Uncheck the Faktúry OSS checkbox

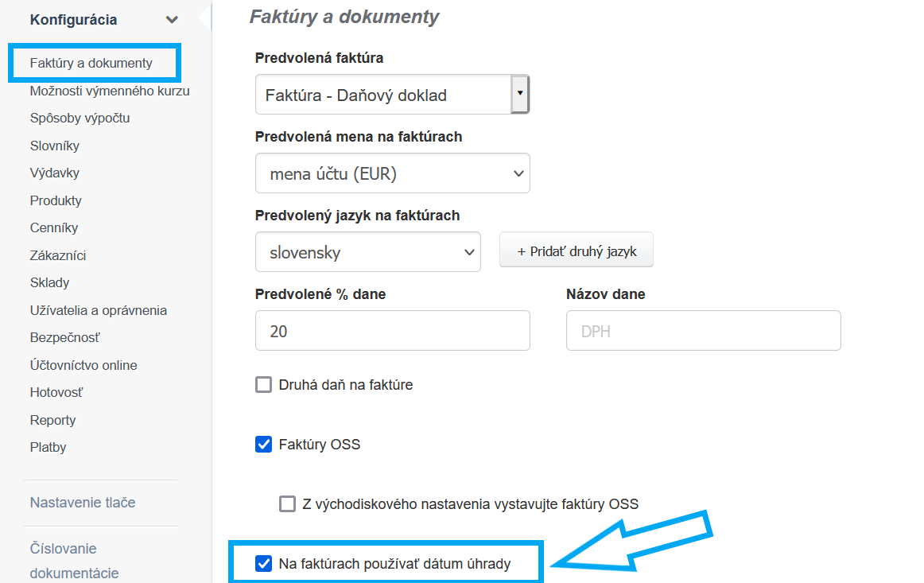pos(264,445)
